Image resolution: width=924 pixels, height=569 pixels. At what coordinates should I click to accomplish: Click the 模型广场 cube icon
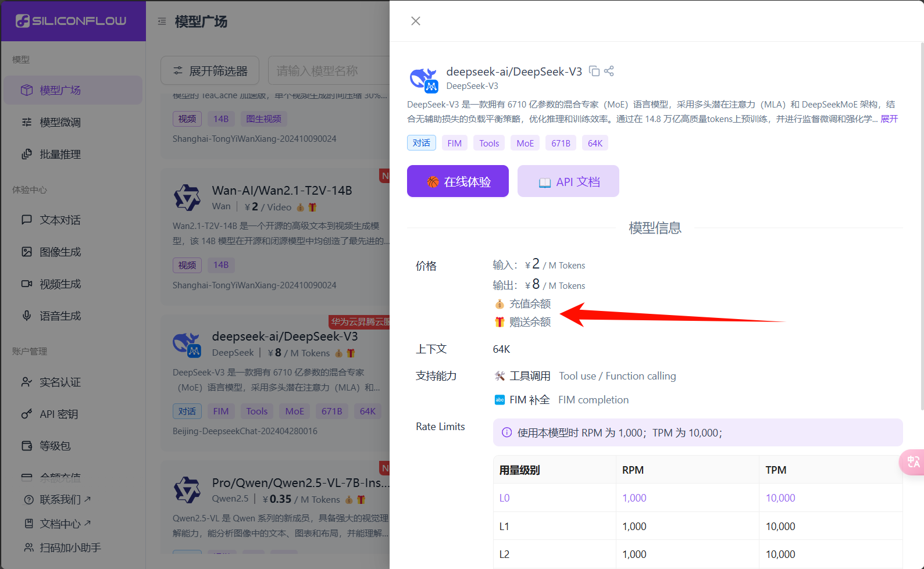pyautogui.click(x=27, y=90)
